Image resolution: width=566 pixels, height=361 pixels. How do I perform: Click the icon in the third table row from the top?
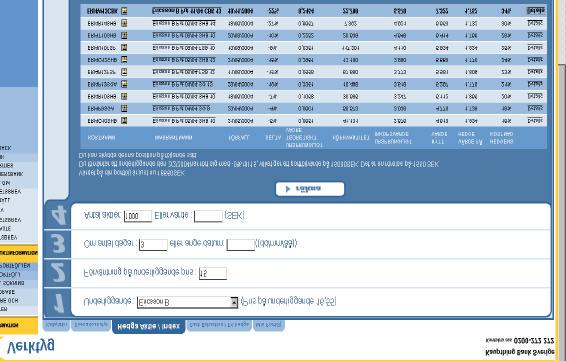[124, 35]
